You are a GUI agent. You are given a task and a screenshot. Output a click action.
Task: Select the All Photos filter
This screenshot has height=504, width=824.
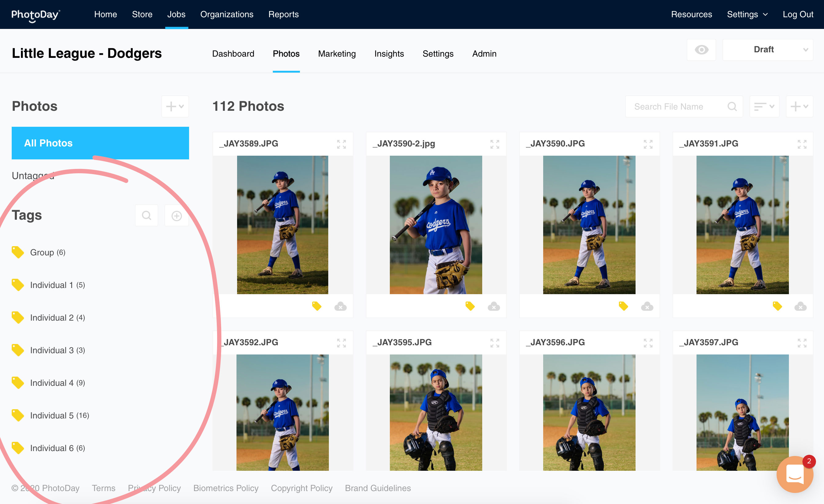pos(100,143)
